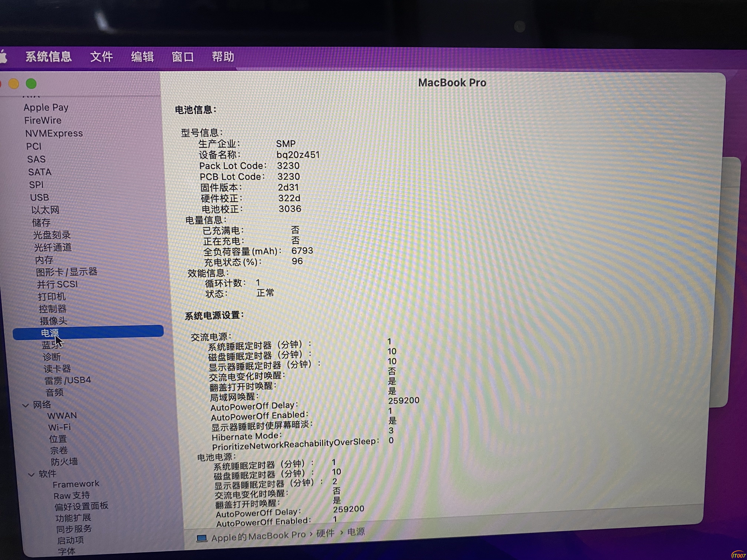Open the 帮助 menu
The image size is (747, 560).
click(223, 56)
